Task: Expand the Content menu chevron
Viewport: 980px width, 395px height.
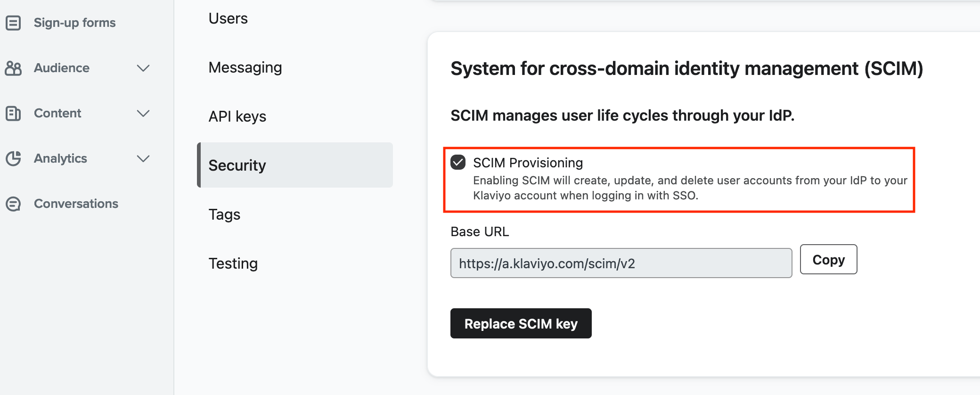Action: [x=143, y=113]
